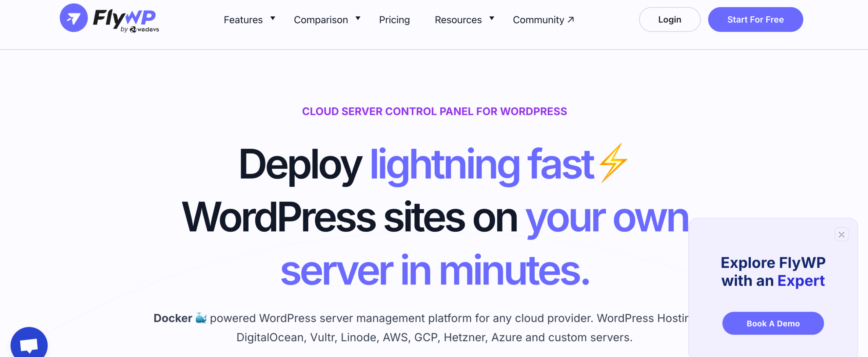Click the lightning bolt emoji in headline
868x357 pixels.
click(613, 163)
